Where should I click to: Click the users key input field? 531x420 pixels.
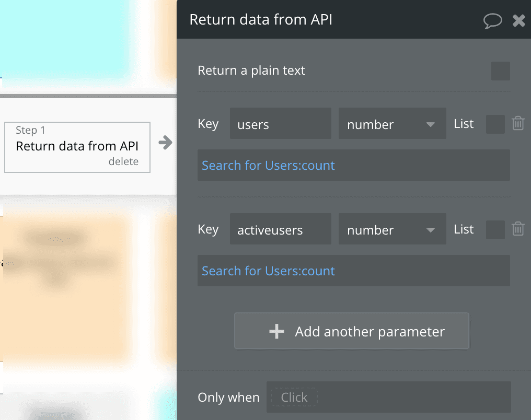[x=280, y=124]
